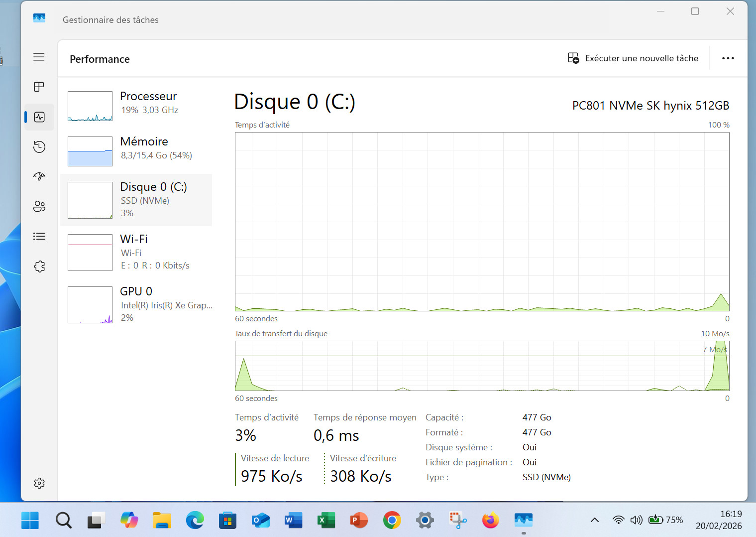Click the Disque 0 (C:) heading
The height and width of the screenshot is (537, 756).
295,102
